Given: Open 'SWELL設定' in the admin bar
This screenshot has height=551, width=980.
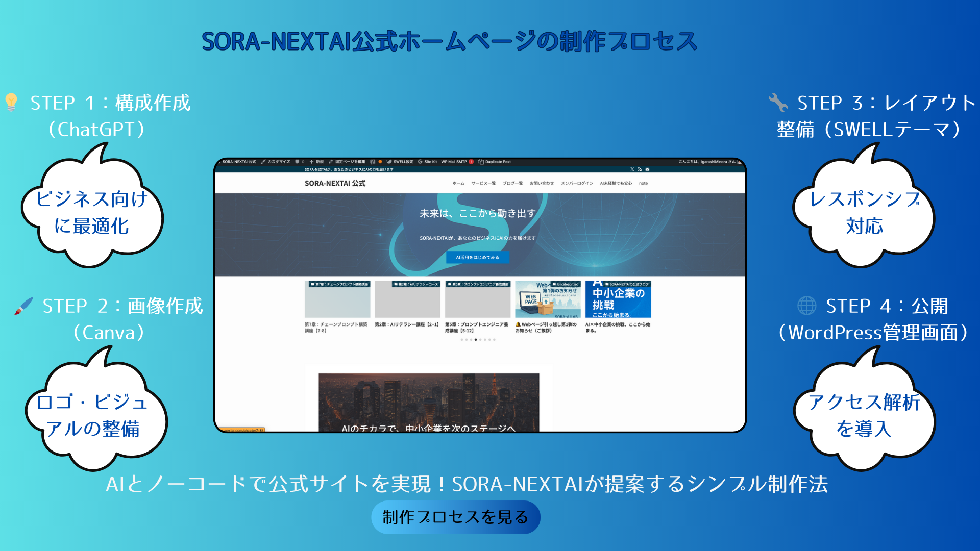Looking at the screenshot, I should pos(400,162).
